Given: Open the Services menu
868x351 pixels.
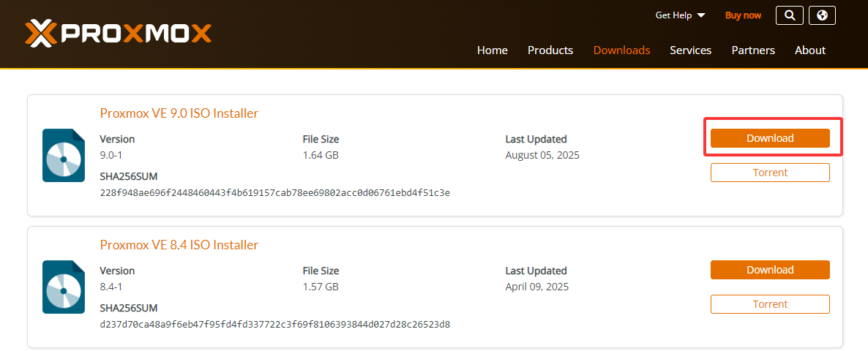Looking at the screenshot, I should coord(690,50).
